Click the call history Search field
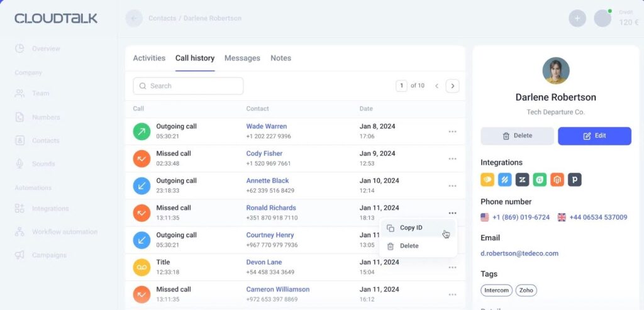The height and width of the screenshot is (310, 644). [188, 86]
